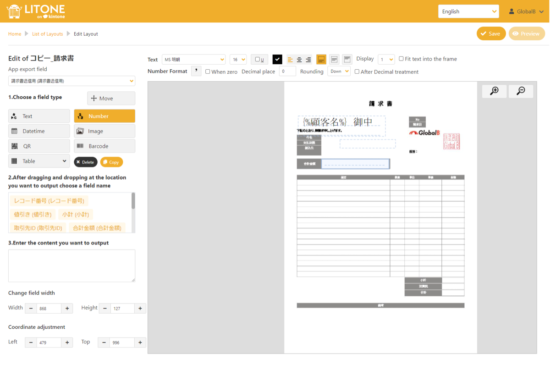Viewport: 550px width, 392px height.
Task: Choose the QR field type
Action: pyautogui.click(x=39, y=146)
